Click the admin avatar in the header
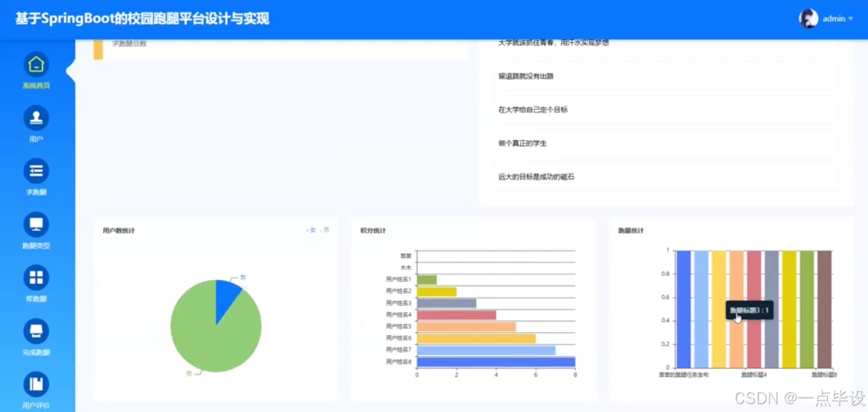 (809, 18)
